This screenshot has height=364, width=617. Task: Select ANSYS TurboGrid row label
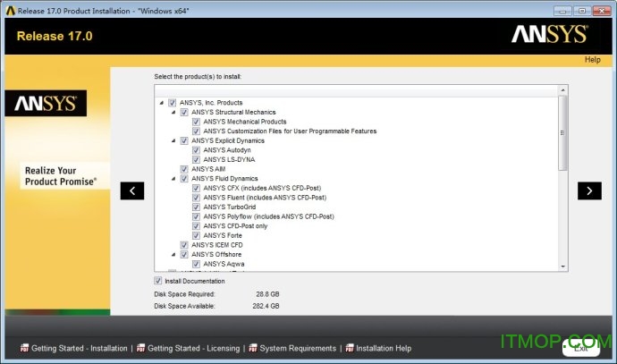(230, 207)
